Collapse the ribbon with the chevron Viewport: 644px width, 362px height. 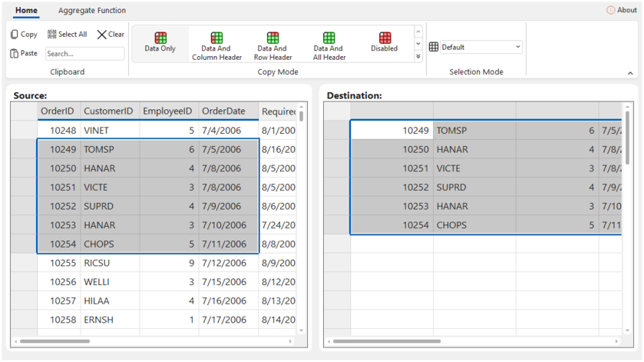631,73
